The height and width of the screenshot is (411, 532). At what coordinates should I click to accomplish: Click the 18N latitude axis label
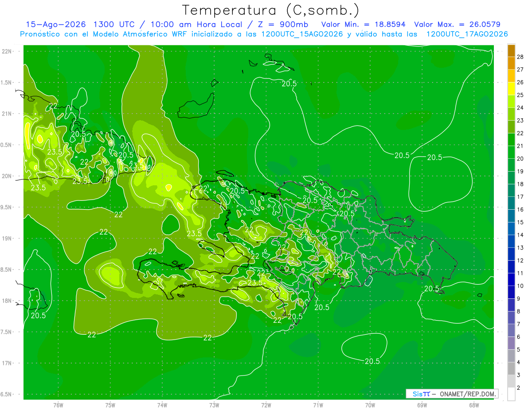click(6, 301)
